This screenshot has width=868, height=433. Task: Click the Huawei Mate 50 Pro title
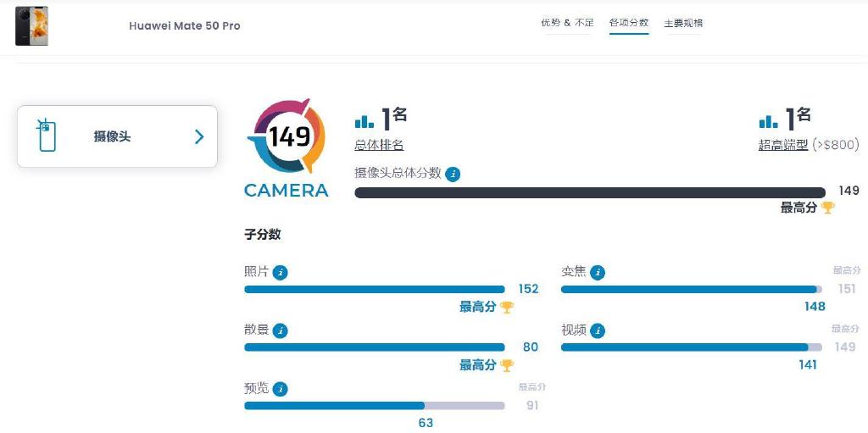point(184,26)
